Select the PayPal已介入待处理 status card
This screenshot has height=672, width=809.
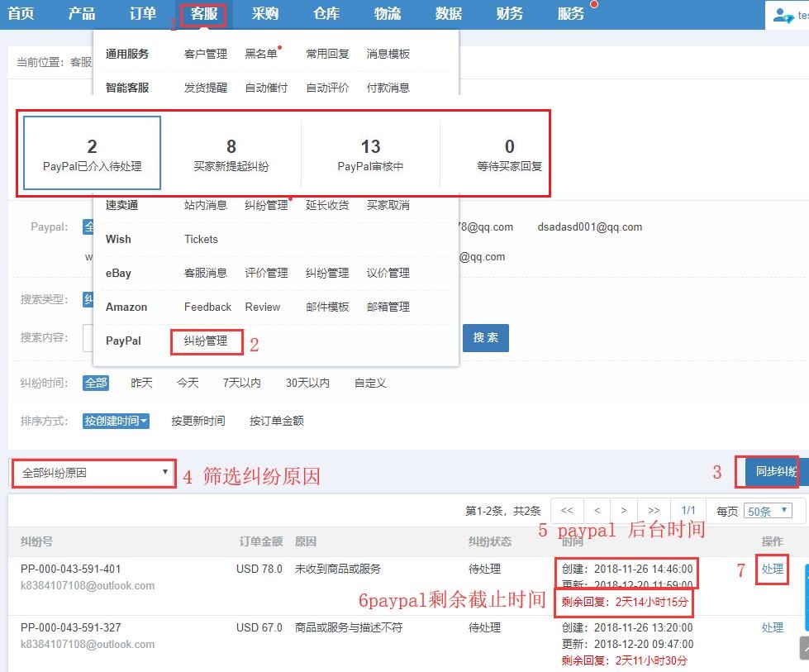[x=93, y=153]
